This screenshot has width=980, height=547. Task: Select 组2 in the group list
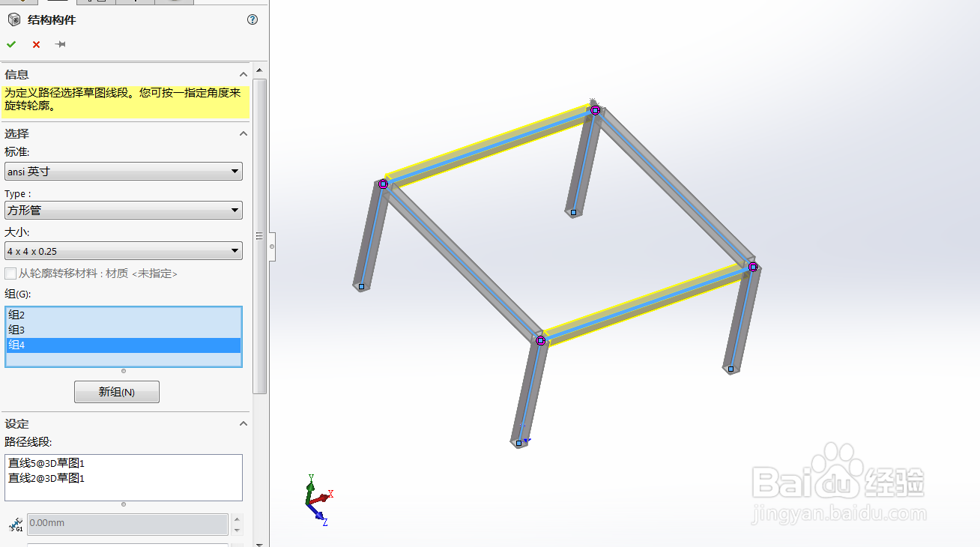pos(124,315)
